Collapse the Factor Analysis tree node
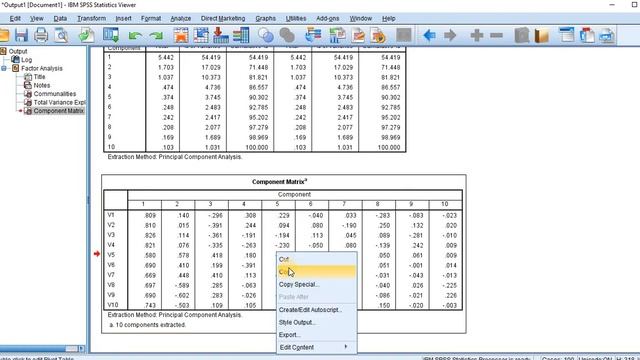Image resolution: width=640 pixels, height=360 pixels. (4, 68)
